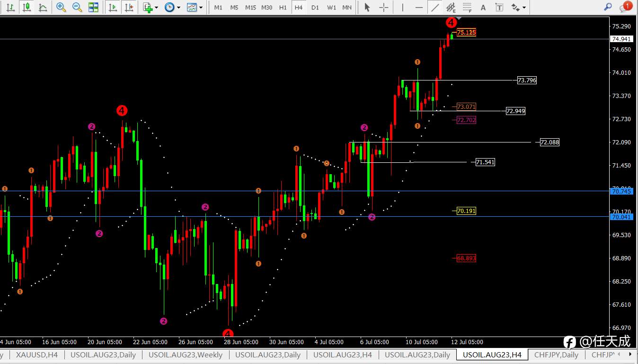Screen dimensions: 638x364
Task: Select the 72.949 price label
Action: (515, 111)
